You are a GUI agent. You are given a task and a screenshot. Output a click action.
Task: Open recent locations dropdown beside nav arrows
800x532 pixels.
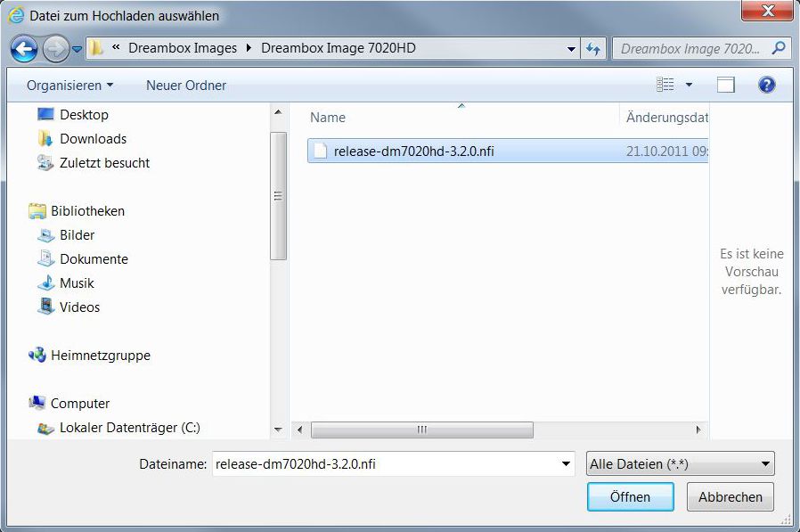click(77, 50)
